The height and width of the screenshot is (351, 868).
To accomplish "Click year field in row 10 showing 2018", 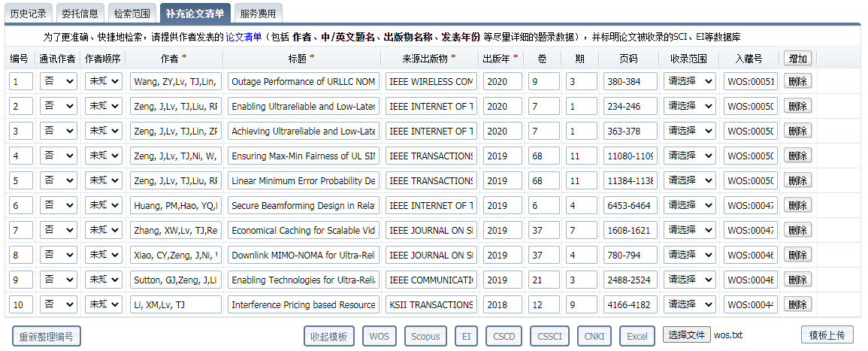I will tap(503, 304).
